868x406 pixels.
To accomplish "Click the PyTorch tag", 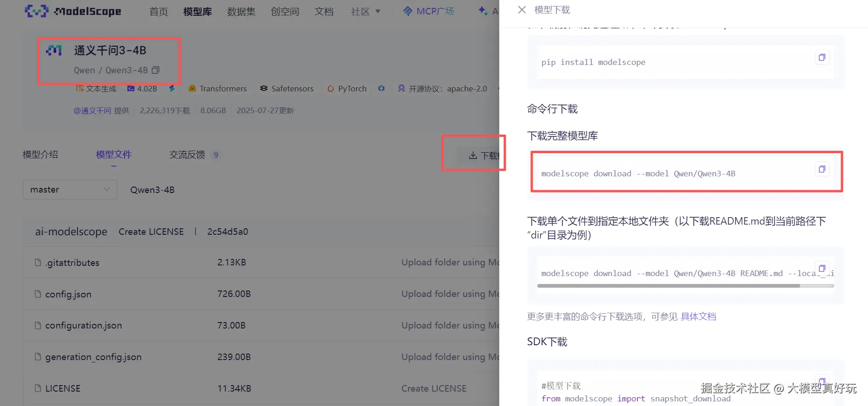I will pyautogui.click(x=347, y=89).
